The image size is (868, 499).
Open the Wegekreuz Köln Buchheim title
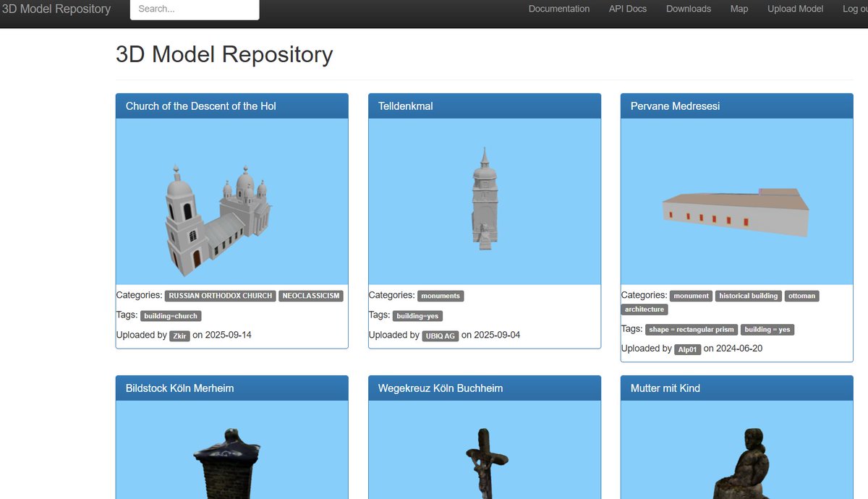pos(441,388)
